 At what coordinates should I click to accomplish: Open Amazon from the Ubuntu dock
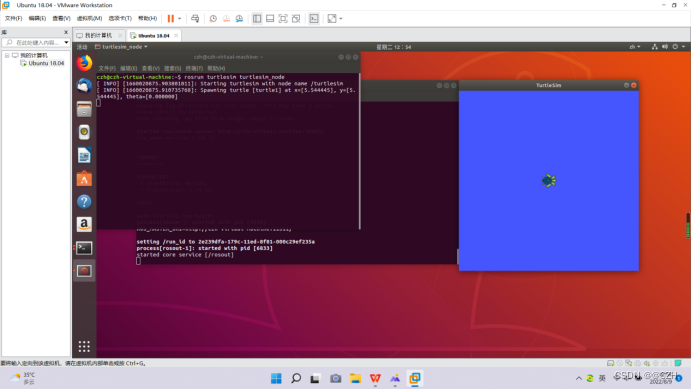(x=84, y=225)
